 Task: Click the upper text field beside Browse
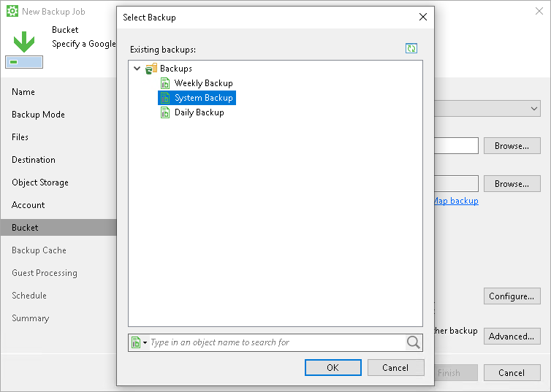click(x=457, y=146)
